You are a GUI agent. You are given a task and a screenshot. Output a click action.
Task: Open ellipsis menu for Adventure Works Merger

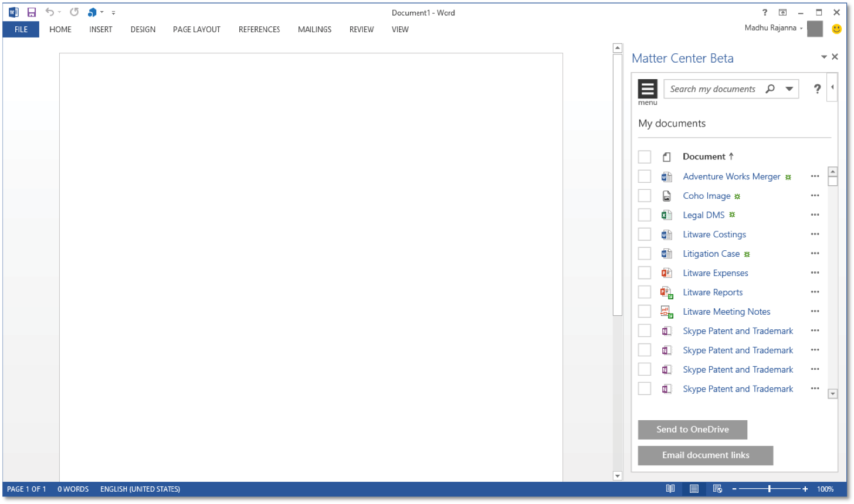pos(815,176)
